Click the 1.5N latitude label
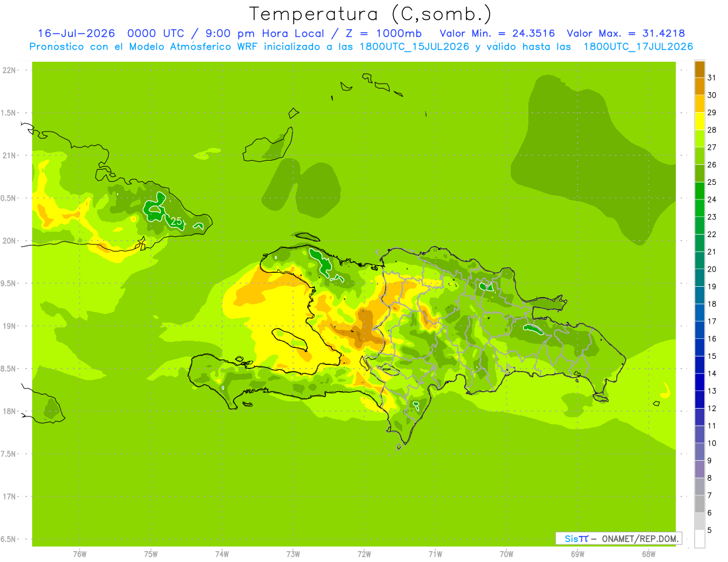728x562 pixels. [9, 113]
